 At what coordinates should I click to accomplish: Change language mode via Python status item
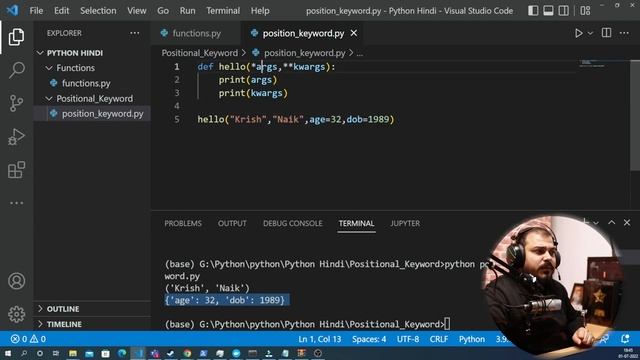coord(472,339)
